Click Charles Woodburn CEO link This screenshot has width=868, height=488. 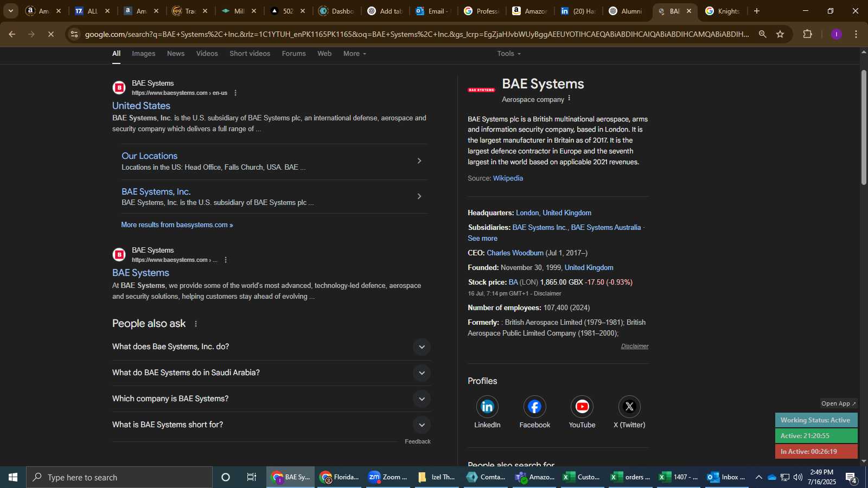click(515, 253)
